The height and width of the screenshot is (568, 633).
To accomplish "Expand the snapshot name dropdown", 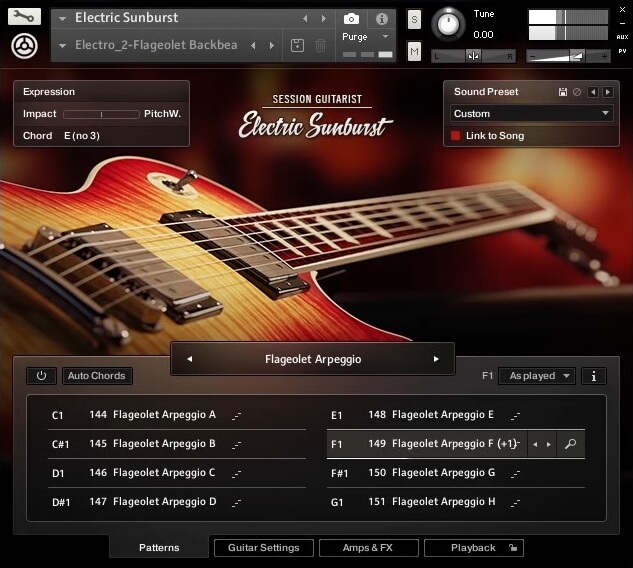I will coord(62,46).
